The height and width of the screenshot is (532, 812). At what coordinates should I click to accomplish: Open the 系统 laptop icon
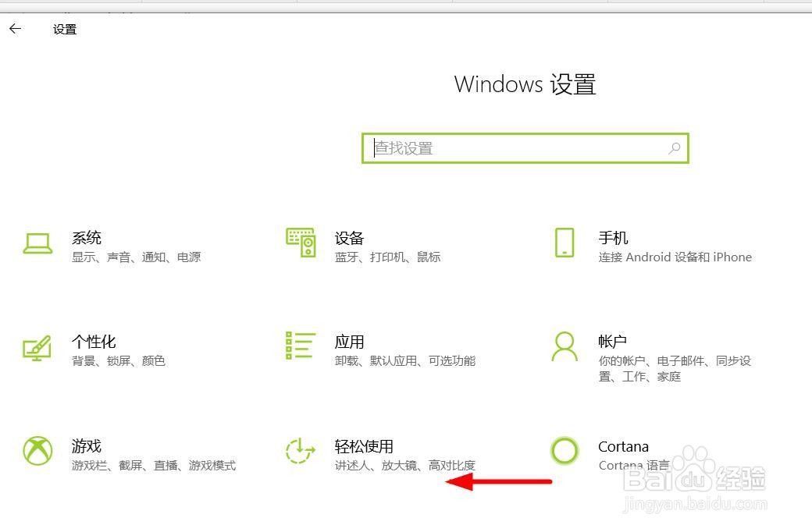pyautogui.click(x=37, y=243)
